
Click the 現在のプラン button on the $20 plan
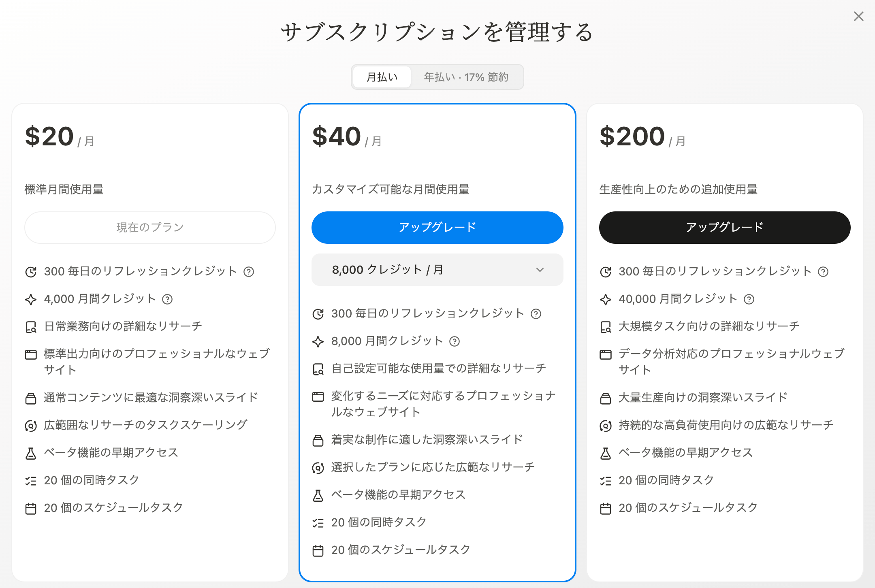coord(150,227)
